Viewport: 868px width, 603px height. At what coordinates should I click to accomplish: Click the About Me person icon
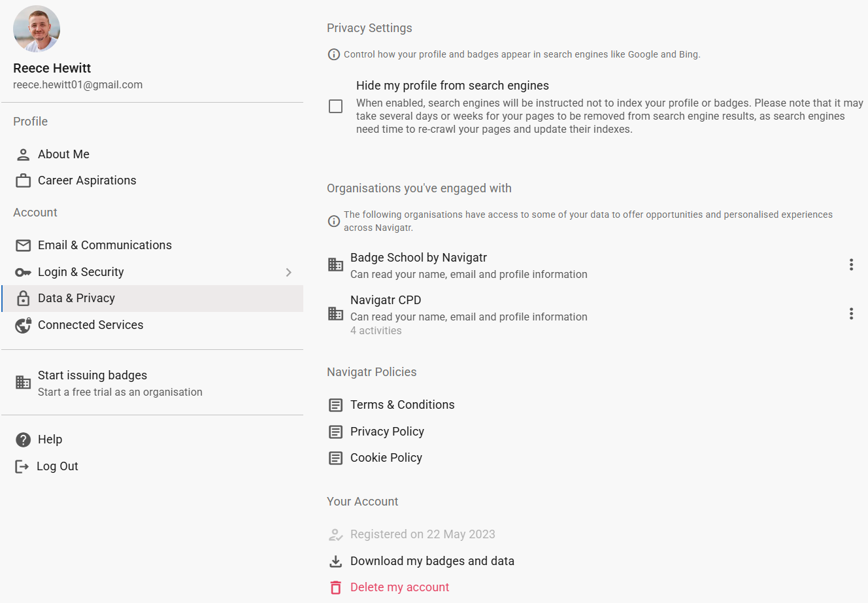tap(24, 154)
